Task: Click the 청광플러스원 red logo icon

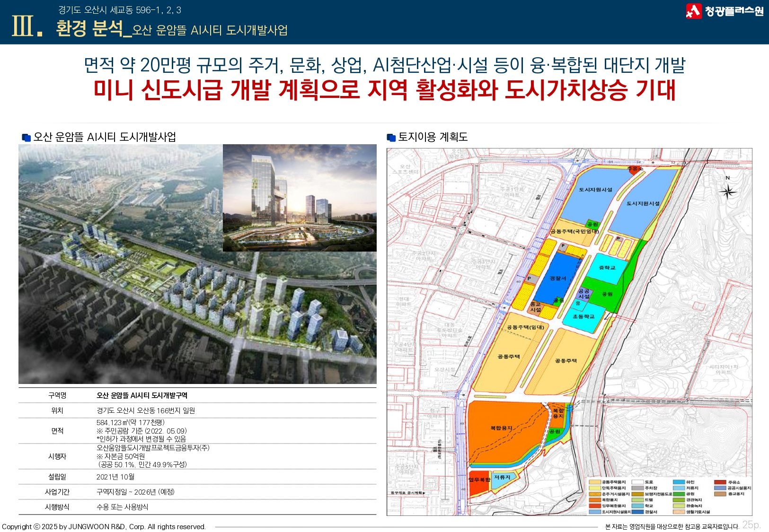Action: click(694, 11)
